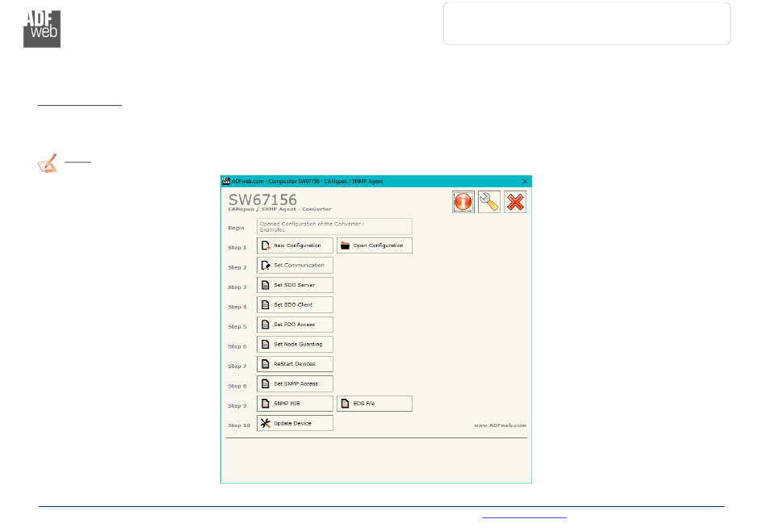Click the Opened Configuration text field
767x532 pixels.
point(334,226)
